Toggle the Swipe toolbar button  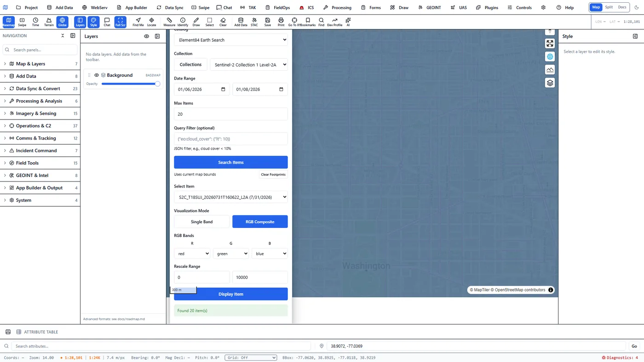coord(22,22)
